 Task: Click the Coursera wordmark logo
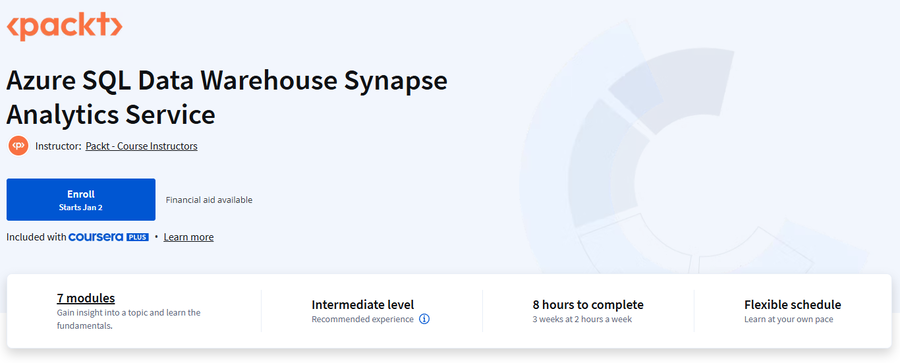(x=96, y=237)
